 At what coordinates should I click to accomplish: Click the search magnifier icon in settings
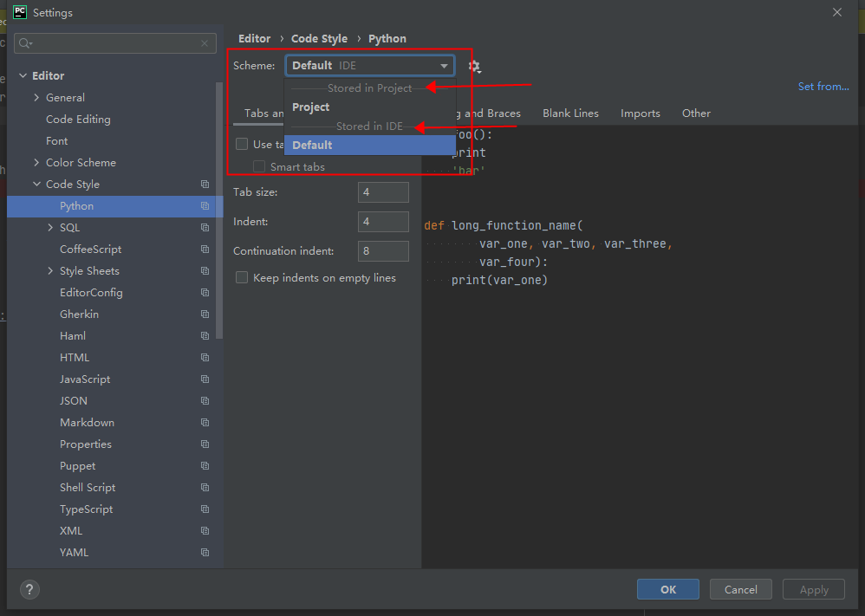click(24, 43)
